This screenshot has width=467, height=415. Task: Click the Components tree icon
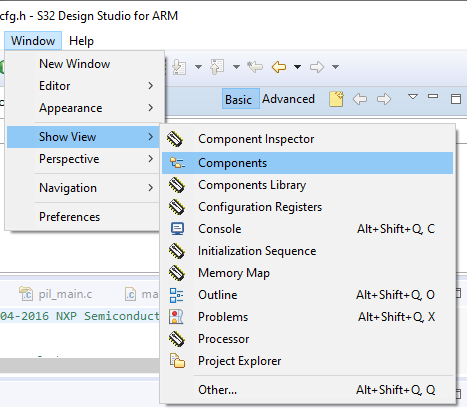[177, 163]
